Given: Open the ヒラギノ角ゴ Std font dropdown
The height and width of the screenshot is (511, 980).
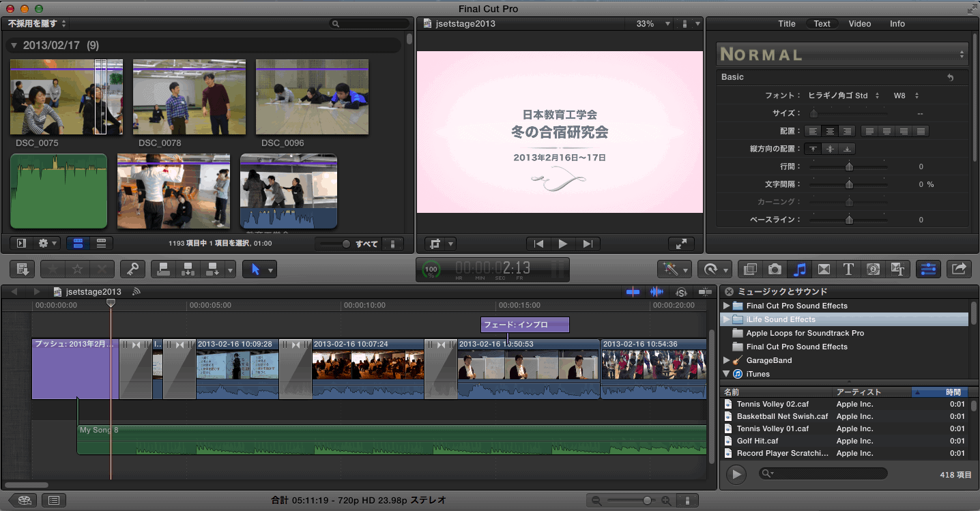Looking at the screenshot, I should coord(844,96).
